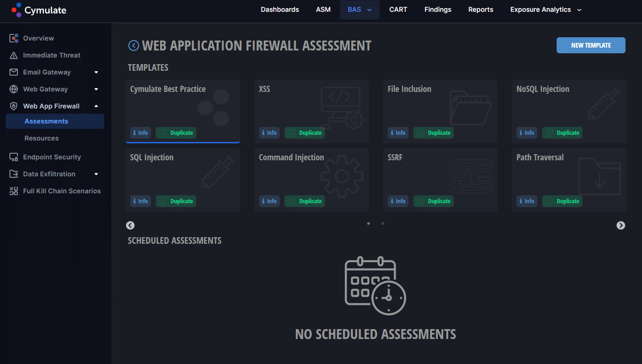The image size is (642, 364).
Task: Go back using the circled arrow icon
Action: point(133,45)
